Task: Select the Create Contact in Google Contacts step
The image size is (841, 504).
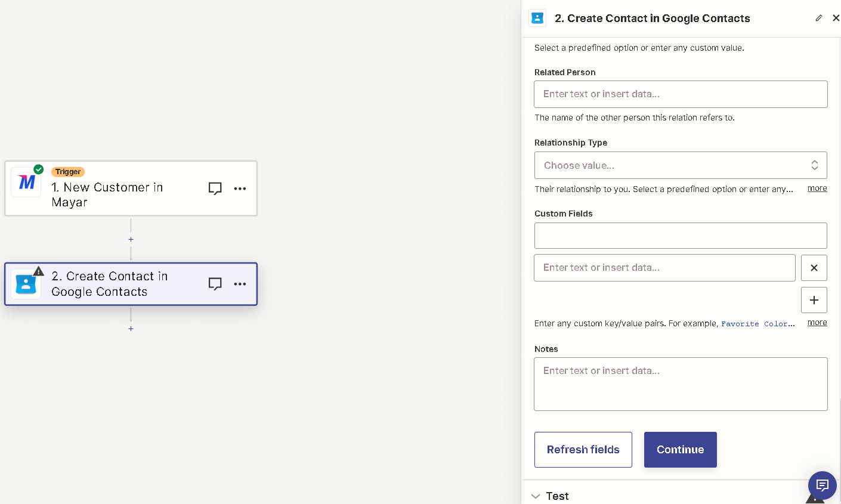Action: click(131, 284)
